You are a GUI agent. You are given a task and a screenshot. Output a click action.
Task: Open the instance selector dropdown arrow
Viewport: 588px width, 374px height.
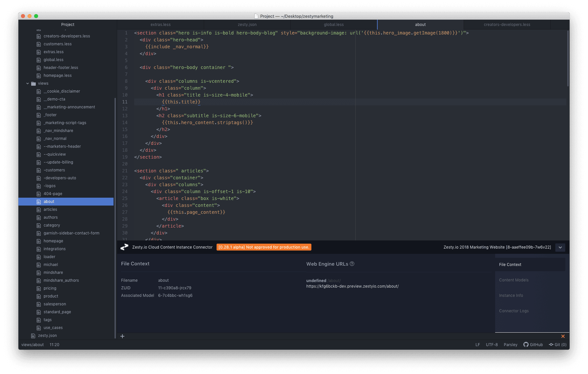pos(560,247)
